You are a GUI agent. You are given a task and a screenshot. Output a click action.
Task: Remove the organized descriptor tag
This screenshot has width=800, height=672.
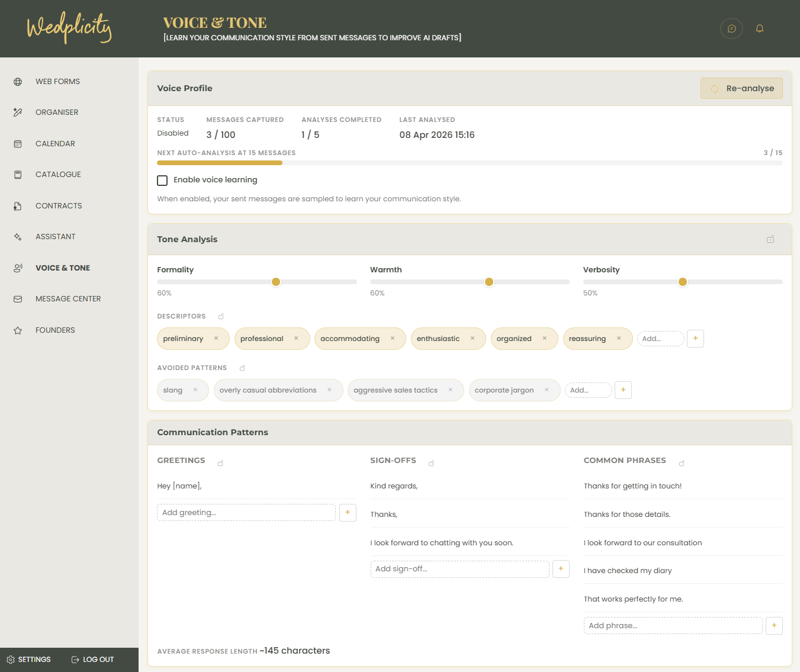pyautogui.click(x=545, y=339)
